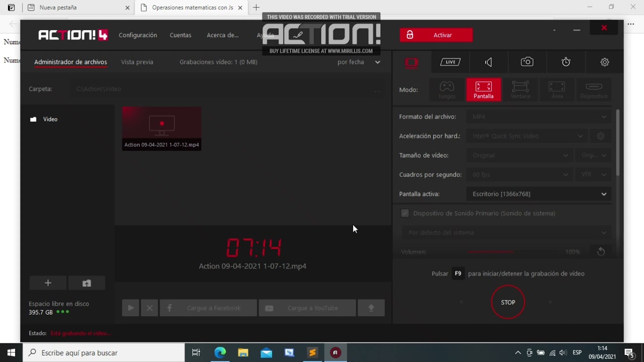Open the por fecha sorting dropdown
644x362 pixels.
coord(359,62)
